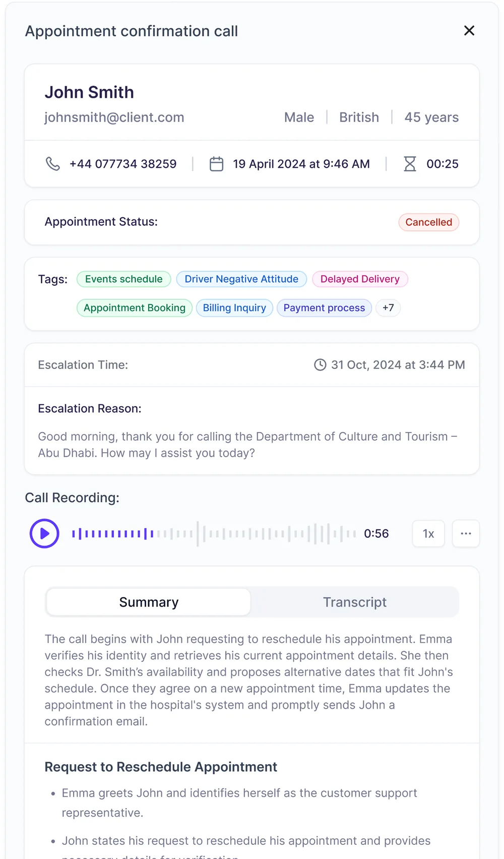Open the recording more options menu
Viewport: 504px width, 859px height.
[466, 533]
